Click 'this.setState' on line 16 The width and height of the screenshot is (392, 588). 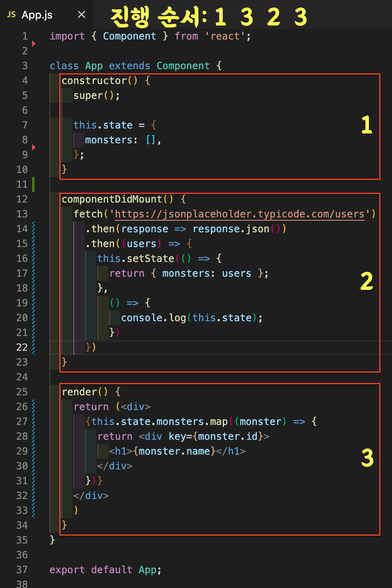pos(136,259)
